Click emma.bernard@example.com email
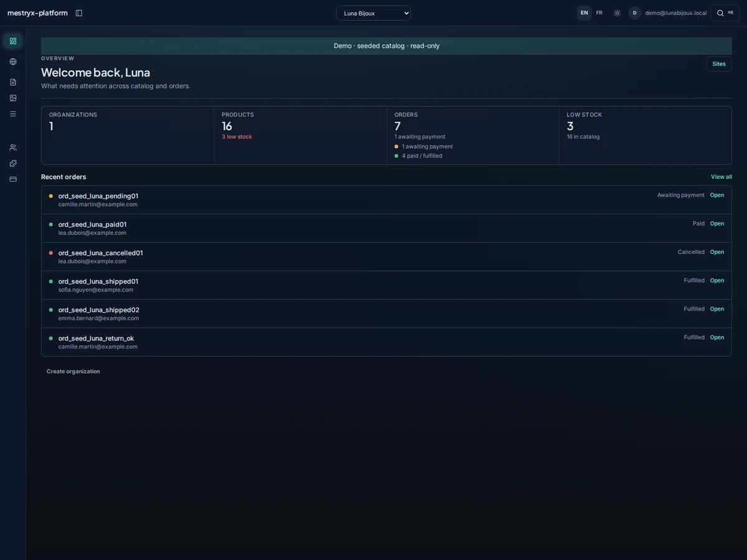This screenshot has width=747, height=560. tap(98, 319)
